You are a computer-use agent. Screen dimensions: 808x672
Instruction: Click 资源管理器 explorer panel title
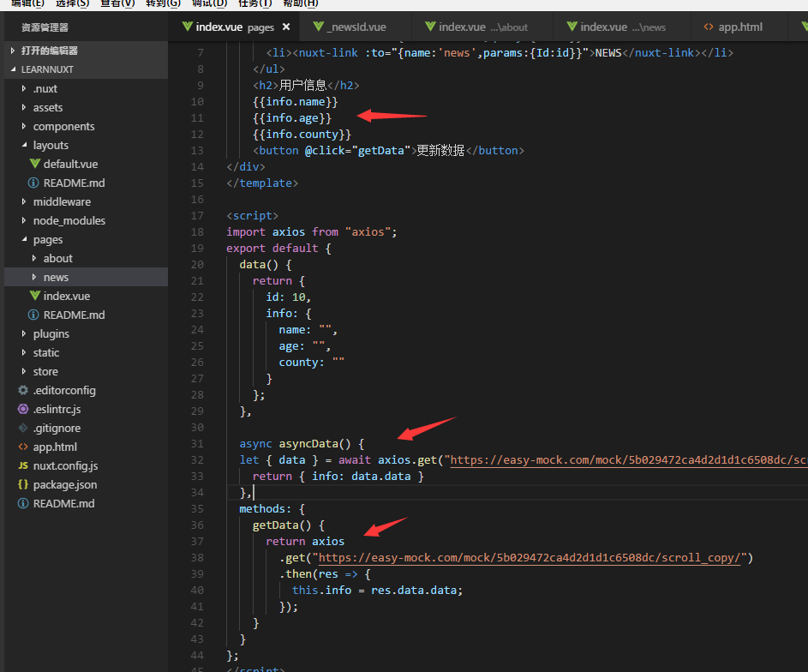coord(45,27)
